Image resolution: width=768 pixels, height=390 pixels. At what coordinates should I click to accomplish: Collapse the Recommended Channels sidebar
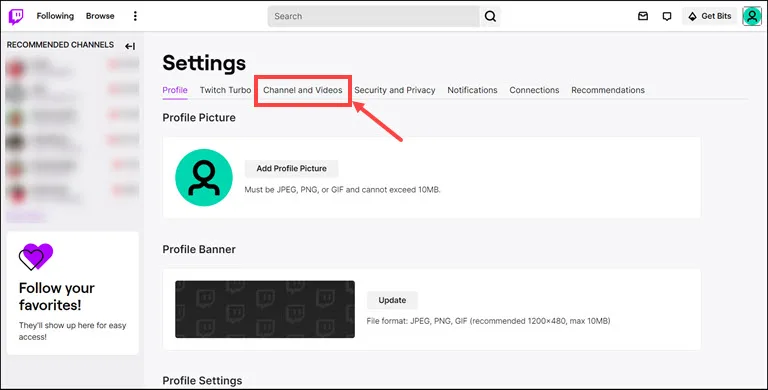[x=130, y=46]
